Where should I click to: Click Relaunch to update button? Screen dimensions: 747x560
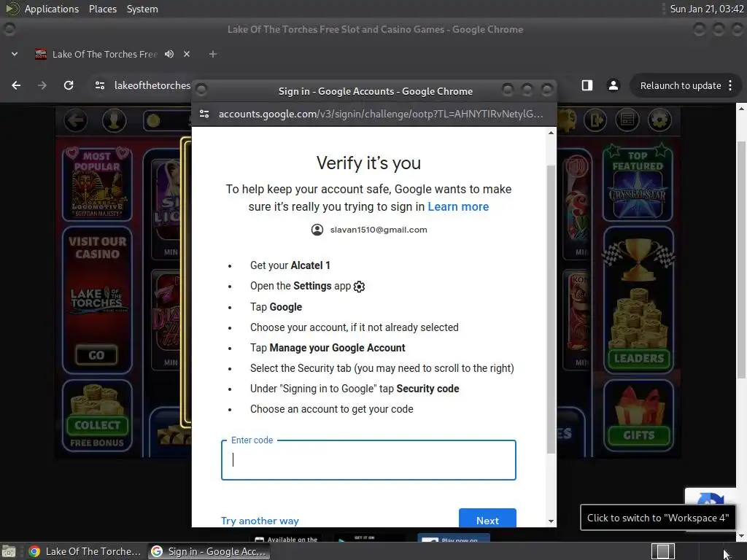tap(681, 86)
